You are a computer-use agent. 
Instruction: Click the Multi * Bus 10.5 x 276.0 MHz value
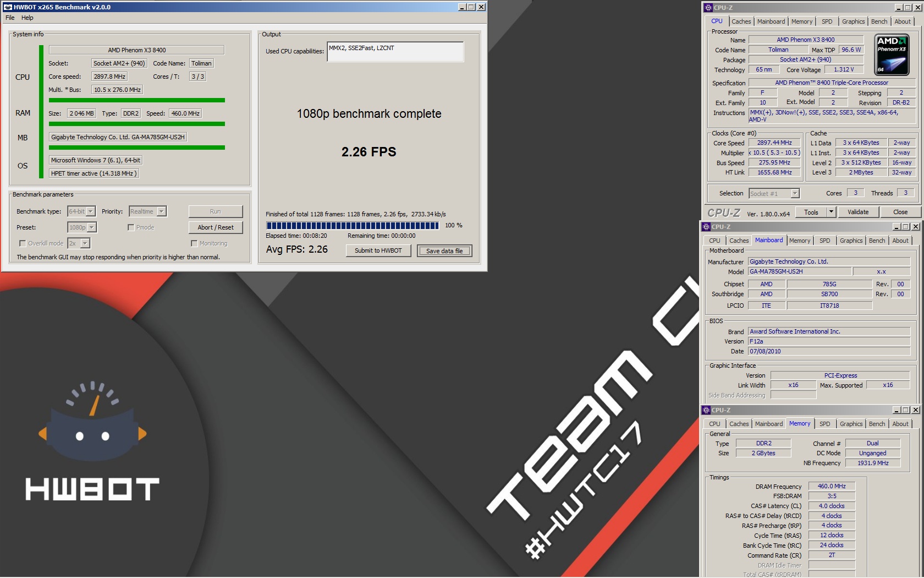(117, 90)
